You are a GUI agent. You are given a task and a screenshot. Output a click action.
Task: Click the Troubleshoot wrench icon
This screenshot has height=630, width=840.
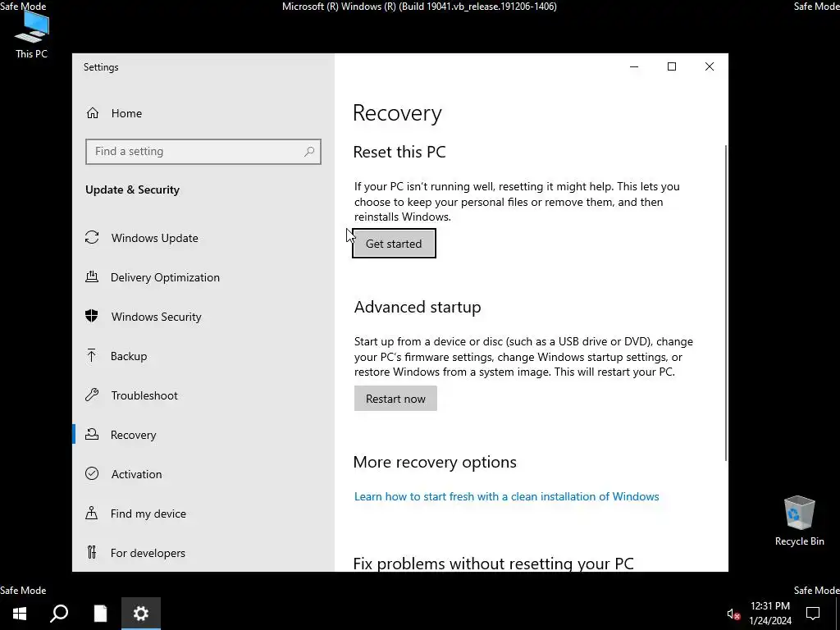pos(92,395)
